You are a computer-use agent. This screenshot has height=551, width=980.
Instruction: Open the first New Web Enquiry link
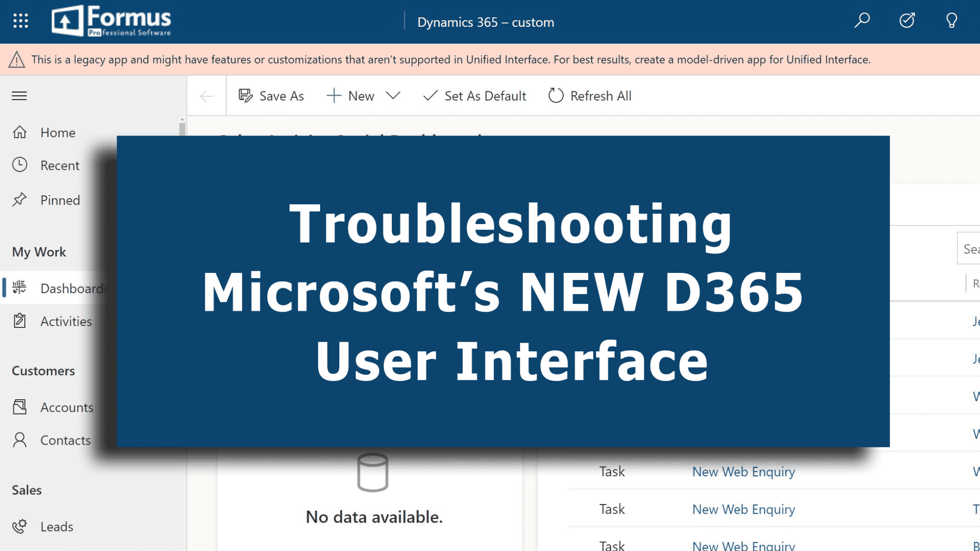[x=743, y=472]
